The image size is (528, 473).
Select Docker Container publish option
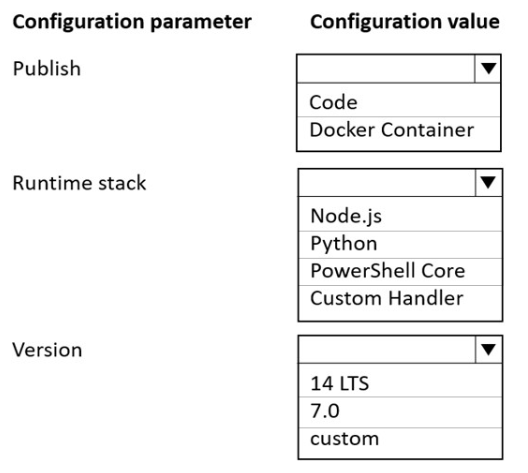(x=399, y=130)
